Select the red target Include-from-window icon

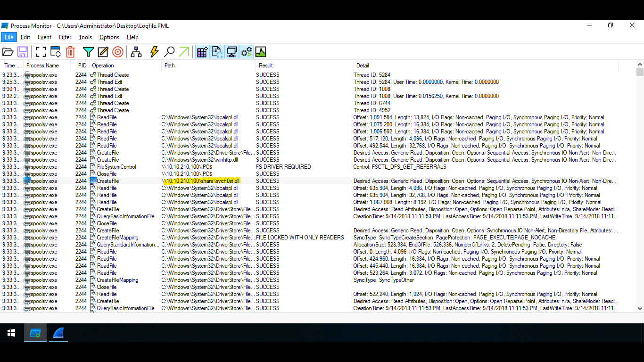tap(118, 52)
